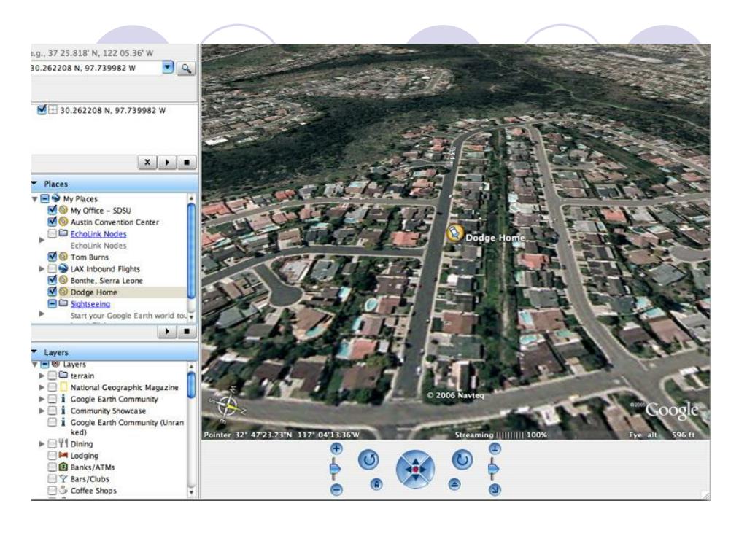
Task: Click the Bars/Clubs martini glass icon
Action: point(63,478)
